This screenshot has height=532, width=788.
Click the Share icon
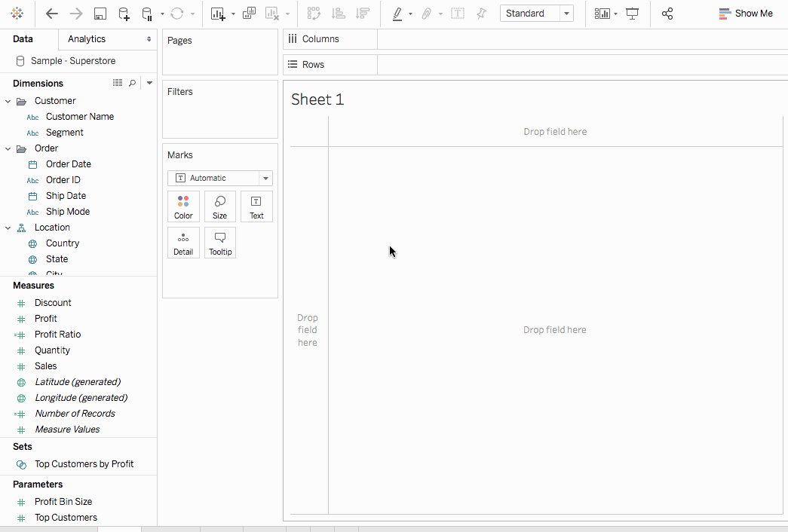[x=667, y=14]
